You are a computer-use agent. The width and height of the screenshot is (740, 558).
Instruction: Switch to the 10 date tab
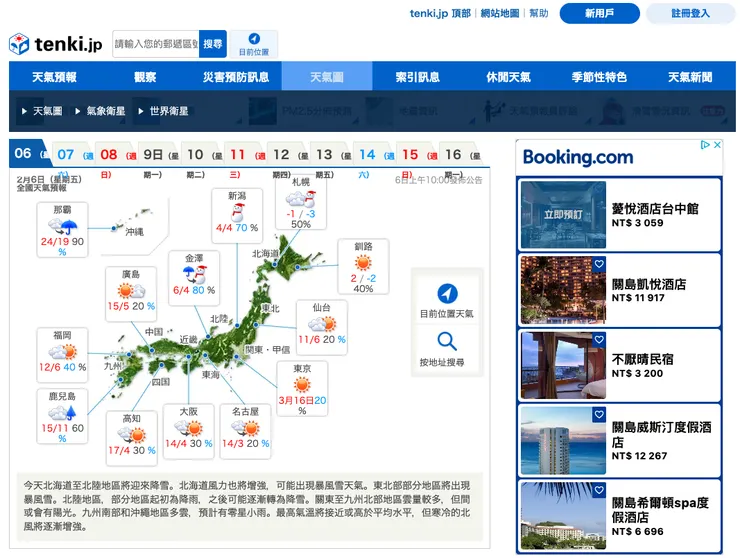click(x=202, y=154)
